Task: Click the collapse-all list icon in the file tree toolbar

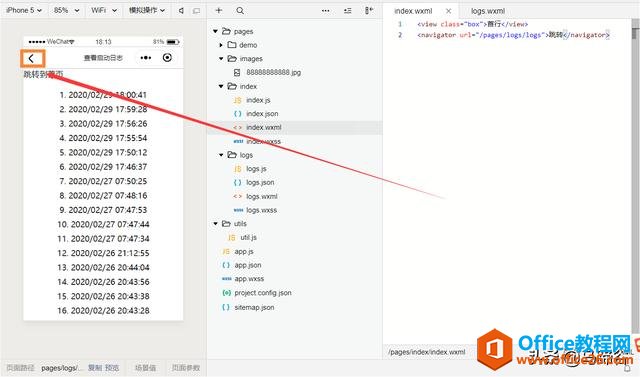Action: tap(347, 11)
